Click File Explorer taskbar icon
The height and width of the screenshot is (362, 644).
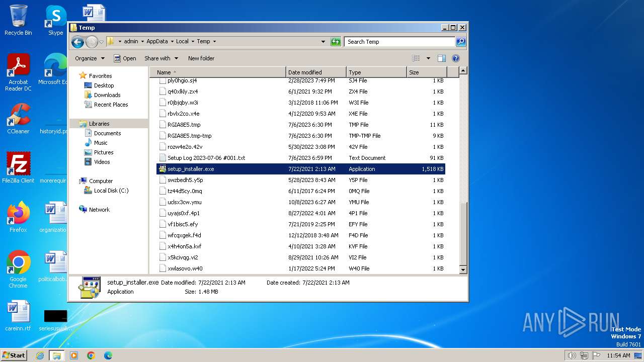[56, 355]
